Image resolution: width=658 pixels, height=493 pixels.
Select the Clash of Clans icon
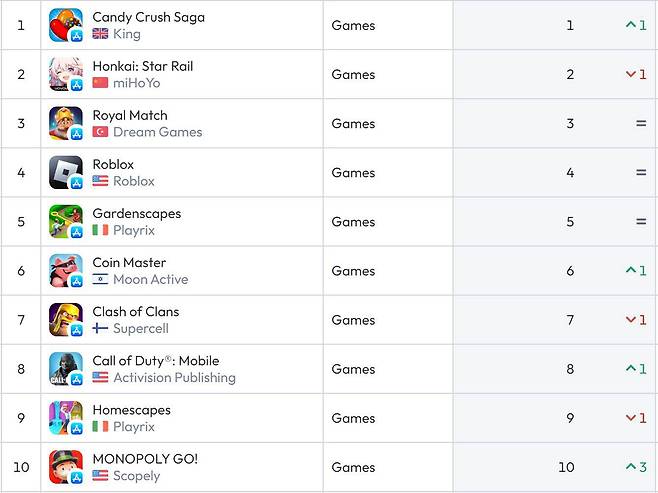[x=66, y=320]
